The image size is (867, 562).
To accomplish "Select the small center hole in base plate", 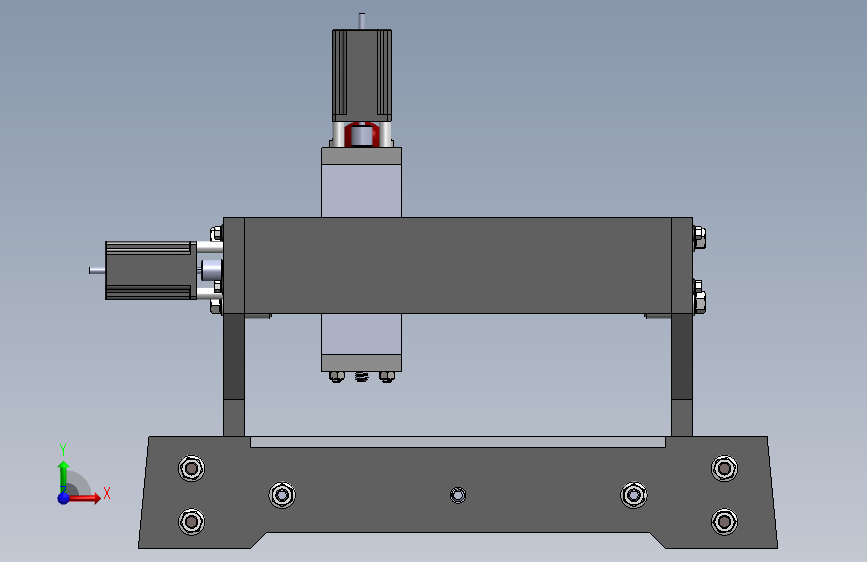I will [x=458, y=495].
